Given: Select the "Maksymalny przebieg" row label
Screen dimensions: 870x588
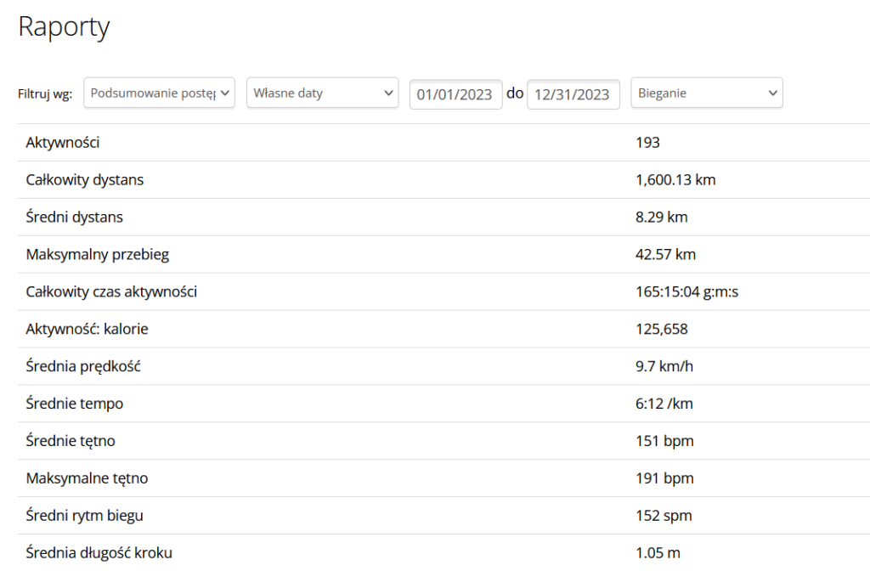Looking at the screenshot, I should point(92,255).
